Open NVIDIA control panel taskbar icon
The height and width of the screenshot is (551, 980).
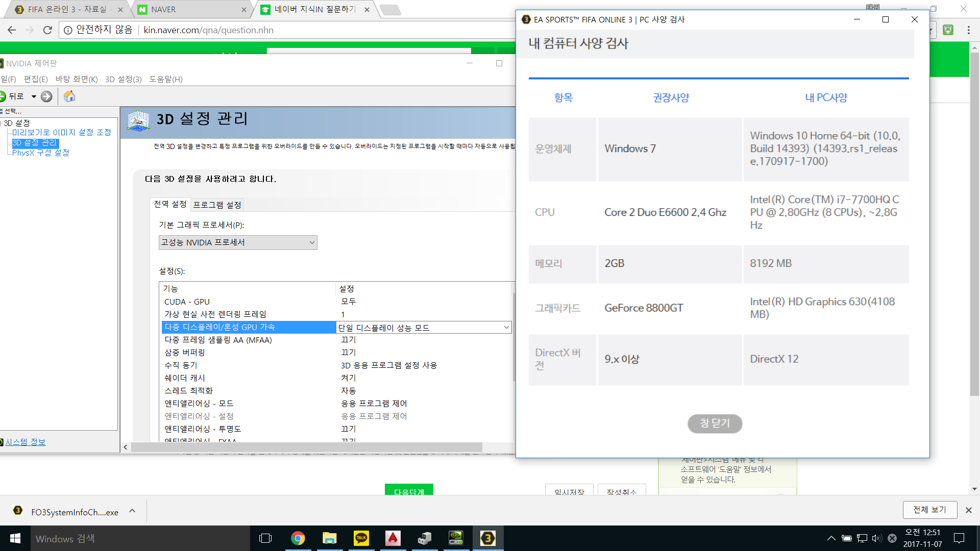click(456, 538)
